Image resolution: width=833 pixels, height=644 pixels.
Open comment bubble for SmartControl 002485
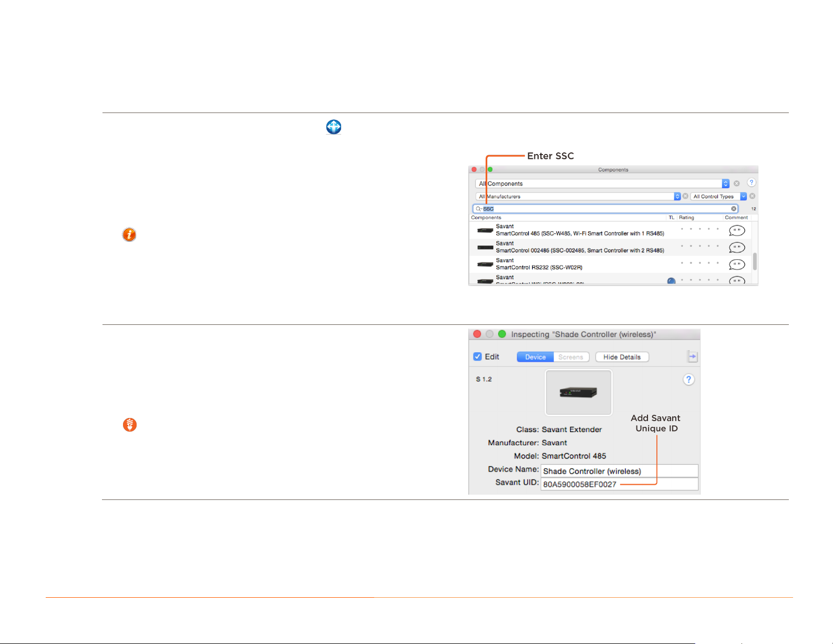[737, 247]
